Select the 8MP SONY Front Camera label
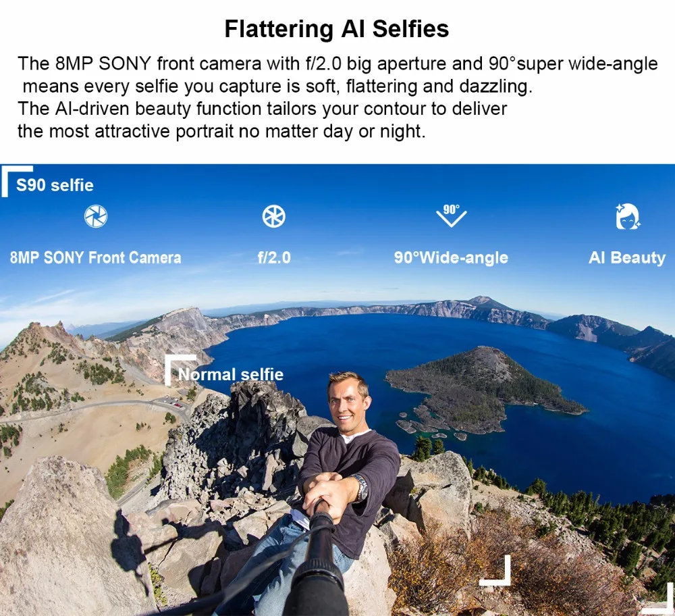This screenshot has width=675, height=616. tap(96, 257)
